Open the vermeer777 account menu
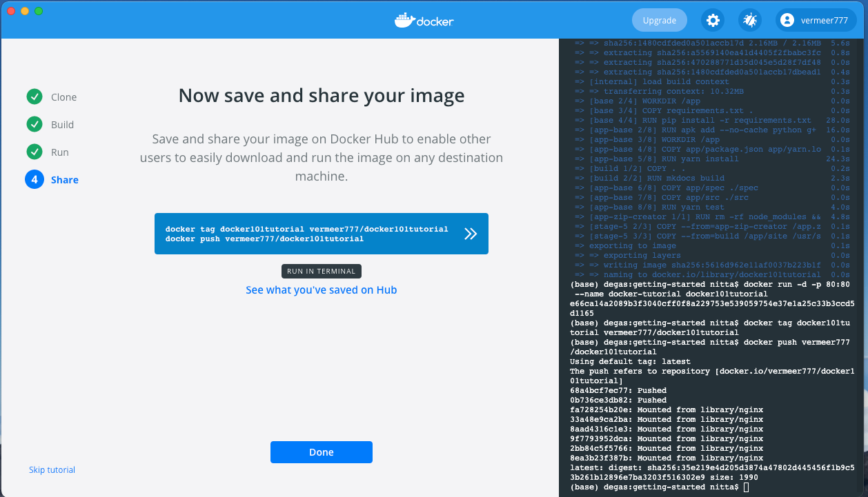This screenshot has height=497, width=868. coord(824,21)
